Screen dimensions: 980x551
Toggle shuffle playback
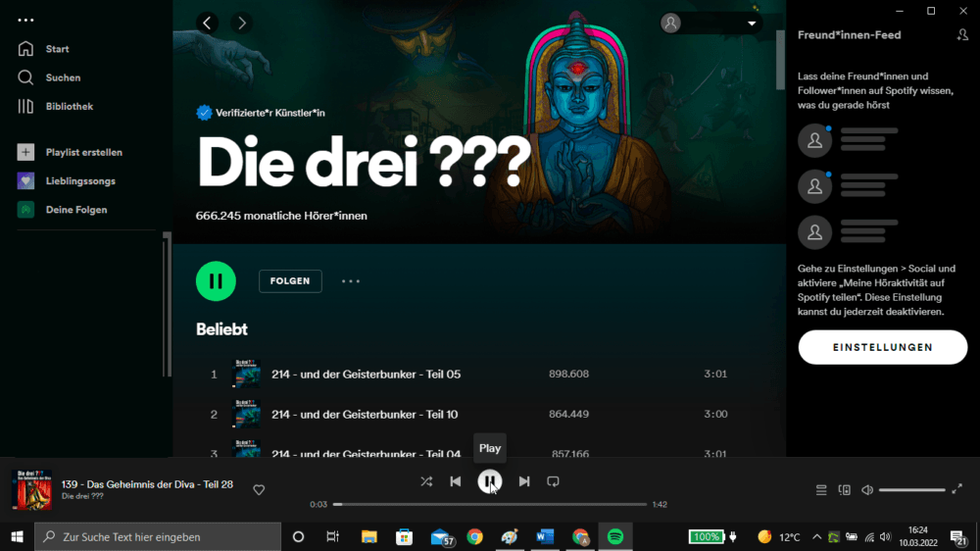coord(426,481)
